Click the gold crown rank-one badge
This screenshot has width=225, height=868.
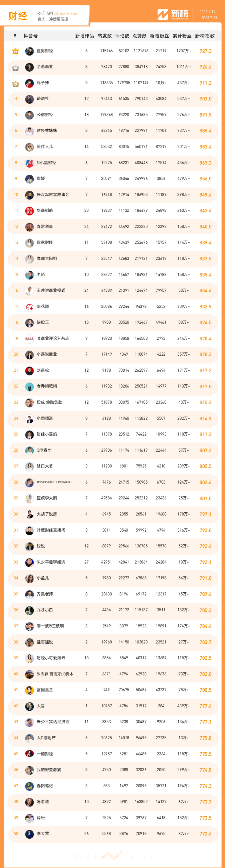(x=15, y=51)
